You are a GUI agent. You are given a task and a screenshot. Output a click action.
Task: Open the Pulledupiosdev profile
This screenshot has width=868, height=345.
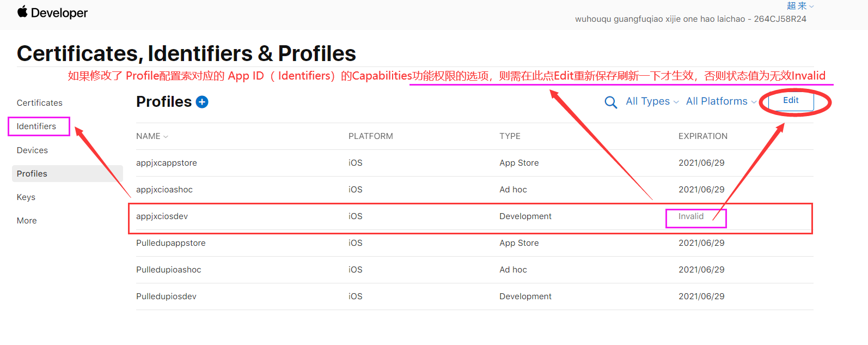166,296
